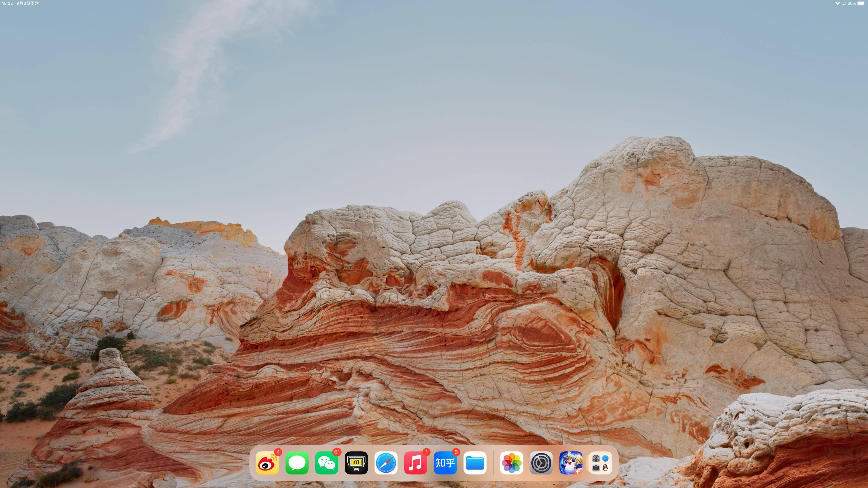The width and height of the screenshot is (868, 488).
Task: Open the App Library folder
Action: point(600,463)
